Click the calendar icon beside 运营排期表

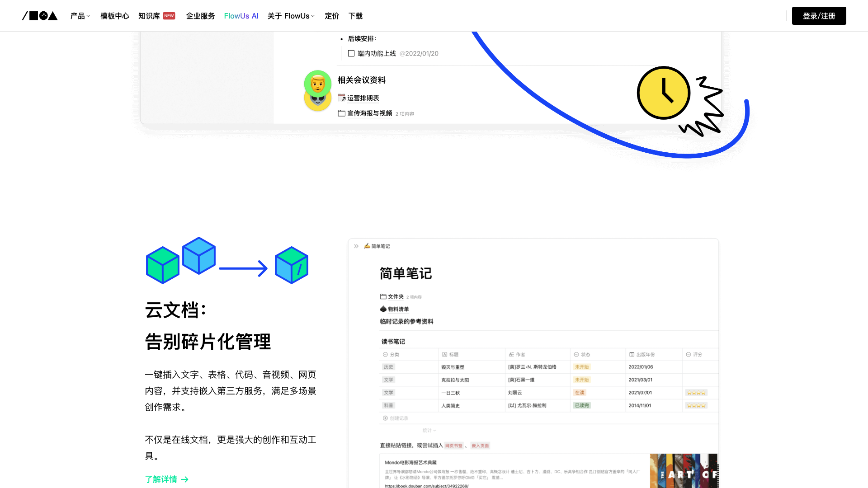point(342,98)
